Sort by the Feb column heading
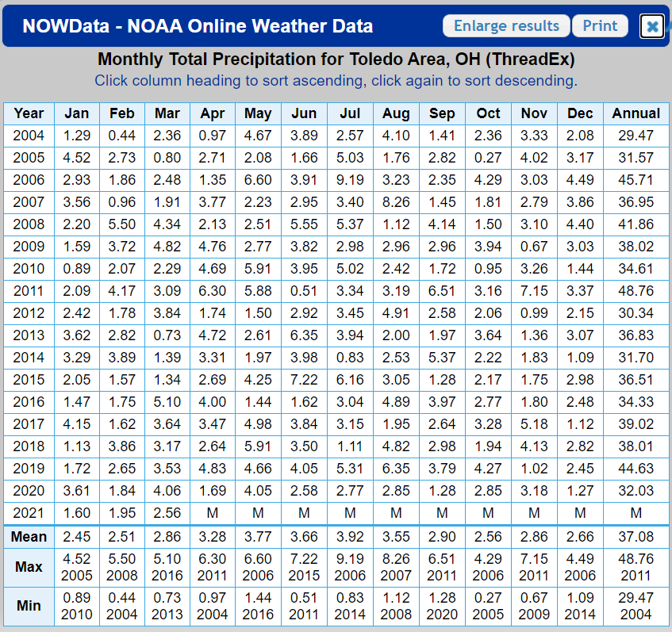672x632 pixels. coord(122,113)
